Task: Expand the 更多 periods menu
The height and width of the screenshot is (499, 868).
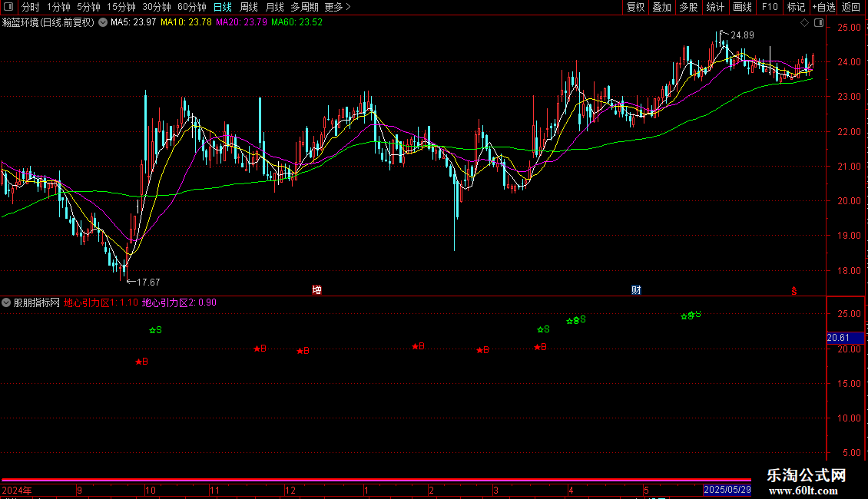Action: (x=337, y=7)
